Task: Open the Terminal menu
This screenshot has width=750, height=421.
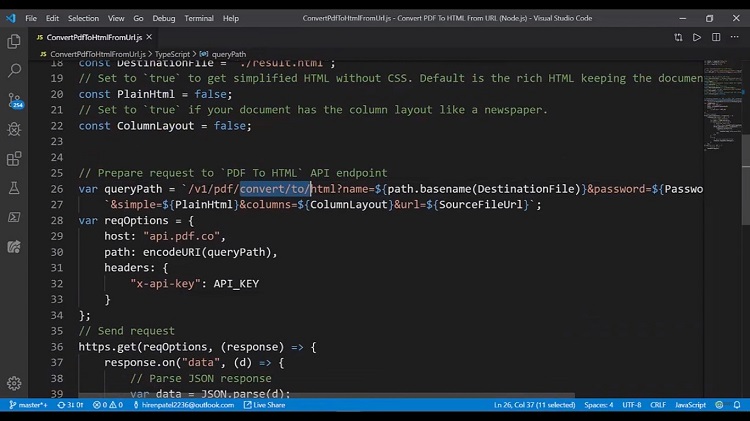Action: (199, 18)
